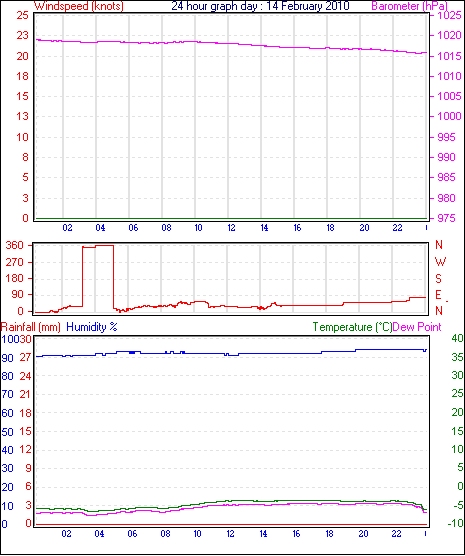The width and height of the screenshot is (465, 556).
Task: Click the Rainfall (mm) legend label
Action: click(x=31, y=327)
